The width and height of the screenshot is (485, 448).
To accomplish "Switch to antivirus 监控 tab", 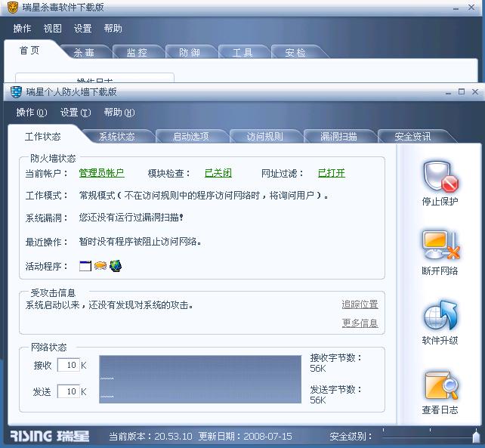I will pyautogui.click(x=137, y=52).
